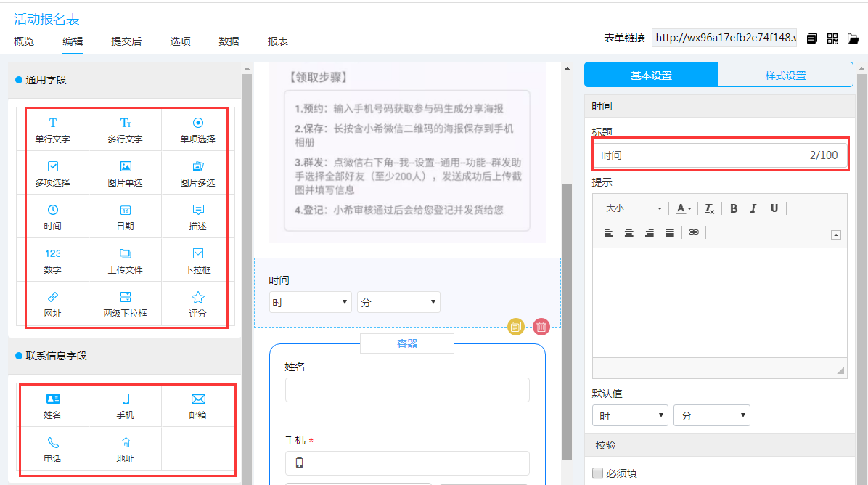Viewport: 868px width, 485px height.
Task: Select the 领取步骤 description block
Action: pyautogui.click(x=407, y=152)
